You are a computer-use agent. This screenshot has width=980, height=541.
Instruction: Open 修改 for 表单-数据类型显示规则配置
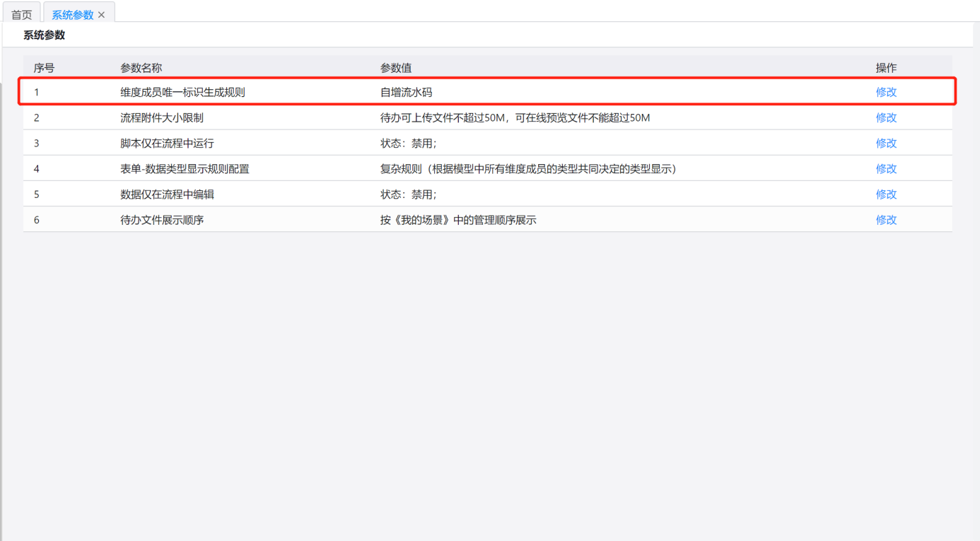click(885, 168)
